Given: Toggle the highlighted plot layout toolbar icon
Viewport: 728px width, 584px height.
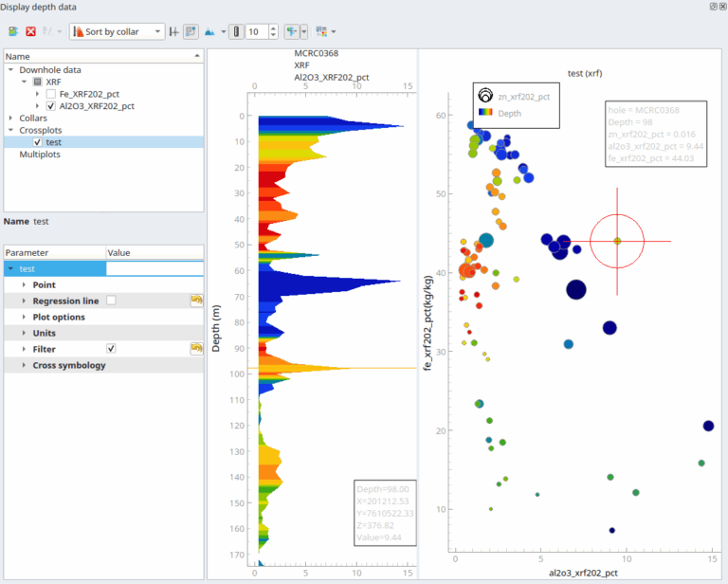Looking at the screenshot, I should [191, 31].
